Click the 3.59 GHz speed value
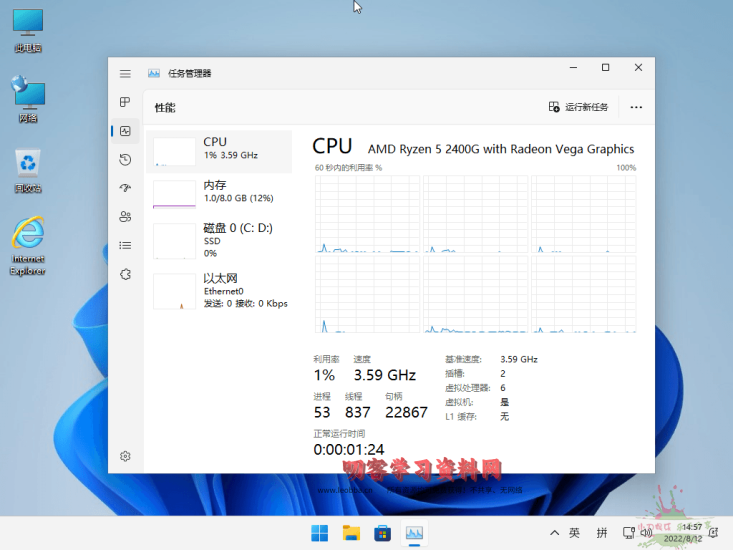 385,375
